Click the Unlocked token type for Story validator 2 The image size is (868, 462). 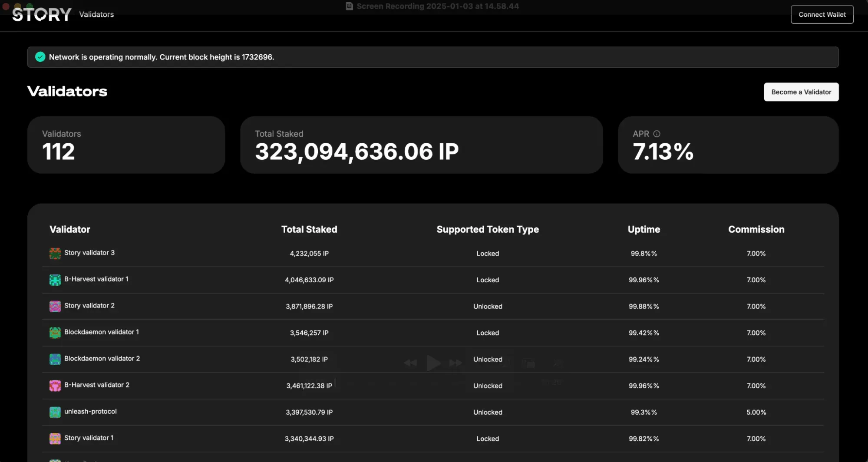(488, 307)
